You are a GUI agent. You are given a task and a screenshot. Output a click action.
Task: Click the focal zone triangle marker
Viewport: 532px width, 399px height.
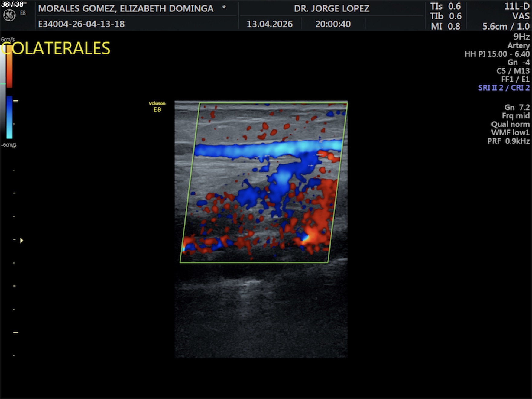tap(21, 241)
